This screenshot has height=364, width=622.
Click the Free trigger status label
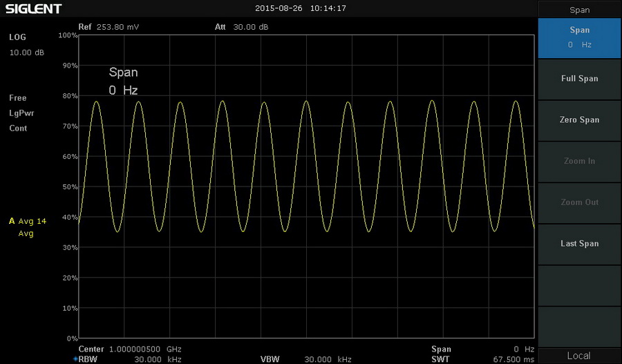(x=18, y=98)
